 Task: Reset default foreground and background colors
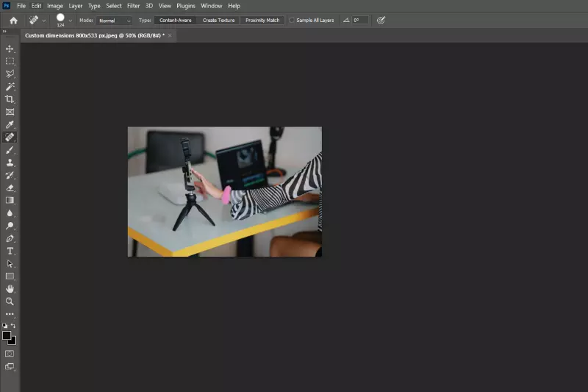tap(5, 326)
